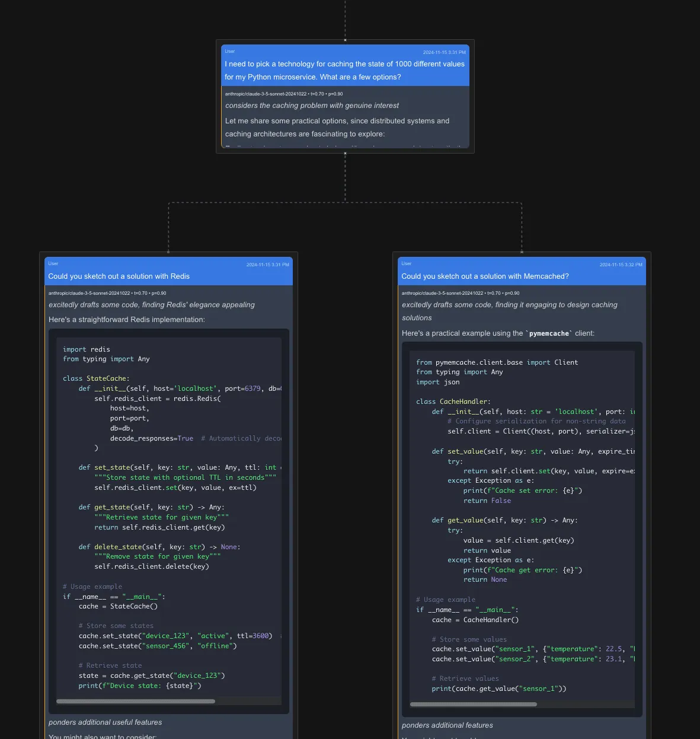Click the question 'Could you sketch out a solution with Memcached?'
This screenshot has width=700, height=739.
pyautogui.click(x=485, y=276)
